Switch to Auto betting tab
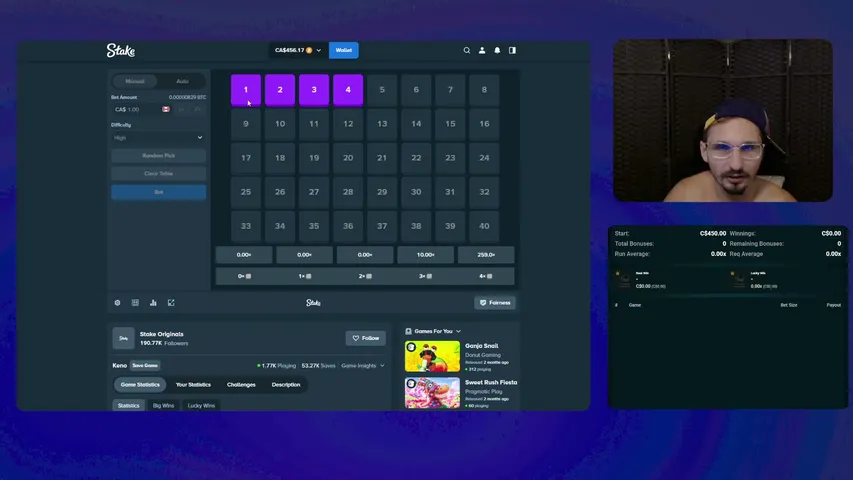 (182, 81)
